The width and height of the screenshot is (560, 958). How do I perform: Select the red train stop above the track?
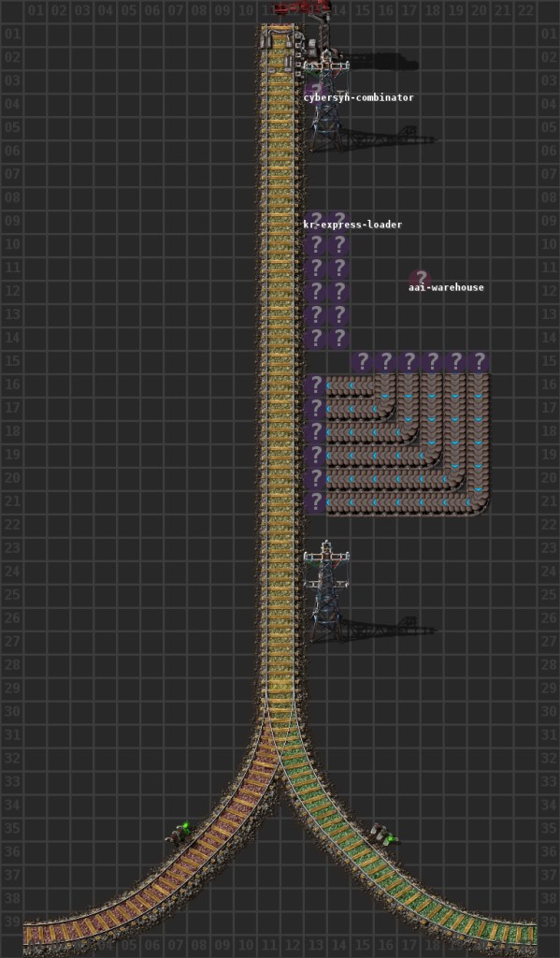pyautogui.click(x=302, y=7)
